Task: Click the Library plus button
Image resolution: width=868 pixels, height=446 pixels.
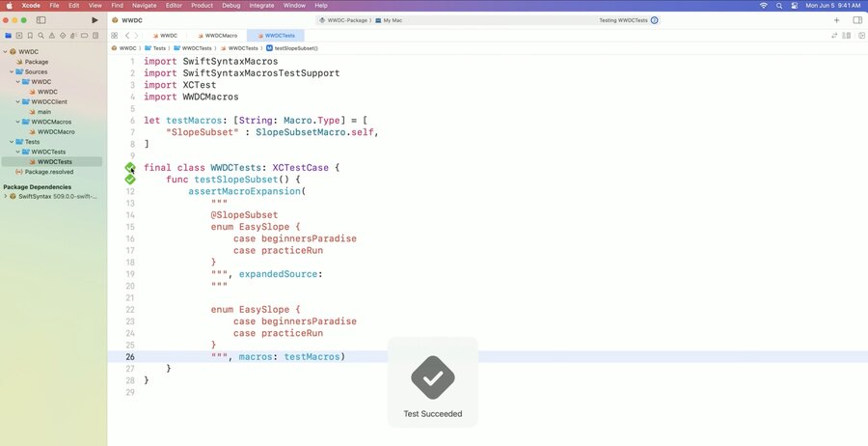Action: tap(836, 20)
